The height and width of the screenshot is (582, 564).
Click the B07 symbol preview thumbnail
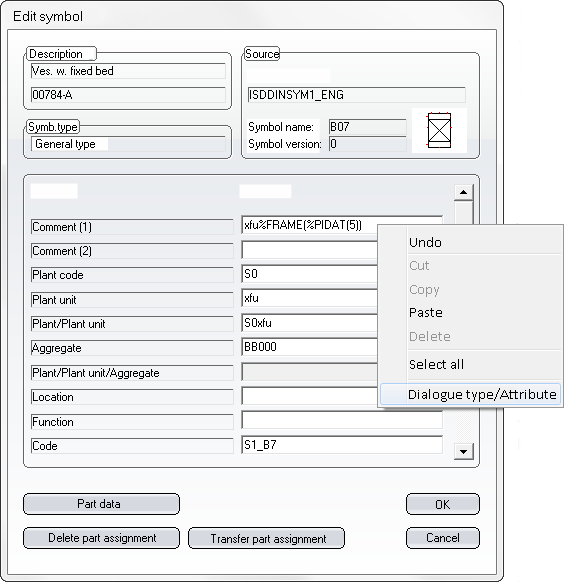click(x=439, y=130)
